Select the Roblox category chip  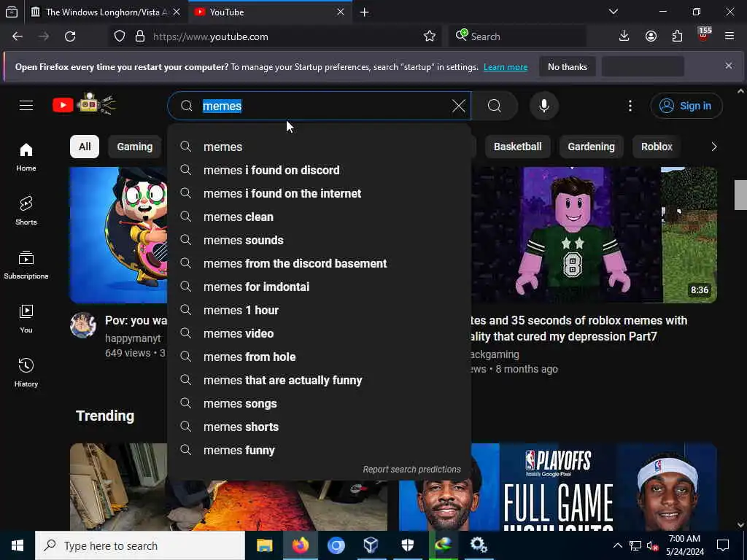pyautogui.click(x=657, y=147)
